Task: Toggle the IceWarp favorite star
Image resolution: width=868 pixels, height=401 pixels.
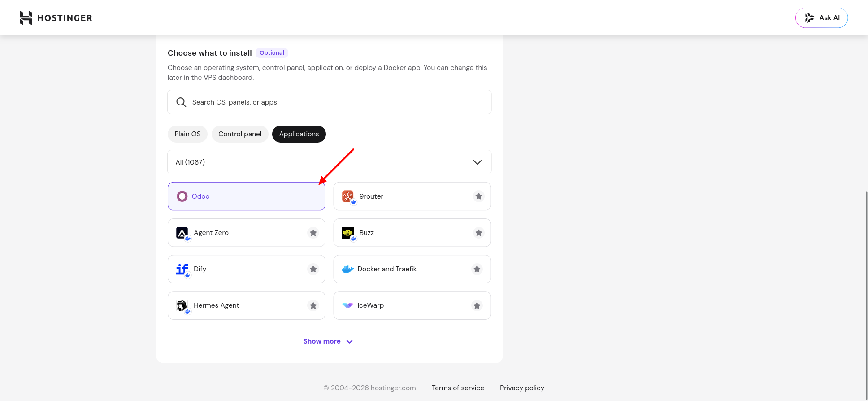Action: [x=477, y=305]
